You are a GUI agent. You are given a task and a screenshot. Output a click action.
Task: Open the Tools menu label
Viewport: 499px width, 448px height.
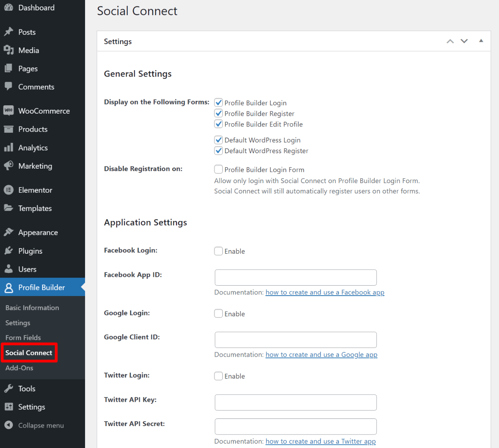pos(27,389)
